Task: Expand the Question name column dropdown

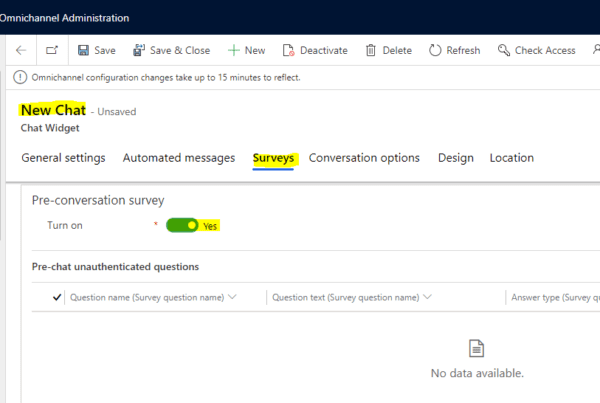Action: 232,297
